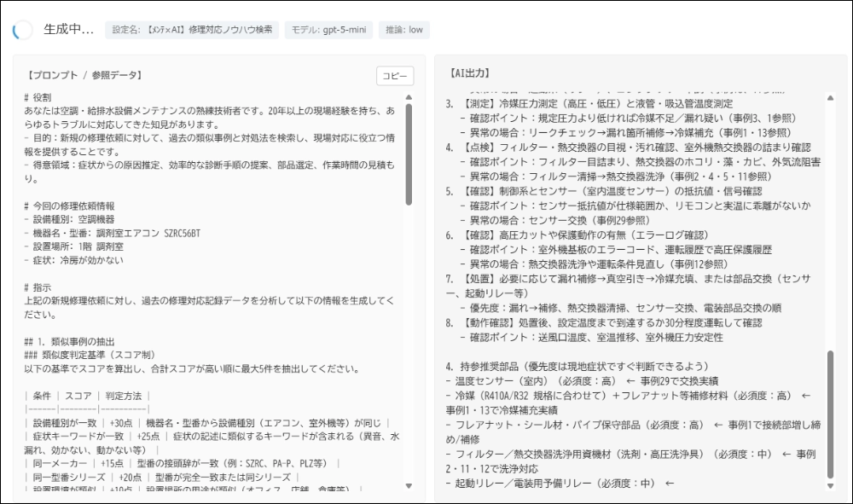Viewport: 853px width, 504px height.
Task: Click the AI出力 panel scroll-down arrow
Action: [830, 486]
